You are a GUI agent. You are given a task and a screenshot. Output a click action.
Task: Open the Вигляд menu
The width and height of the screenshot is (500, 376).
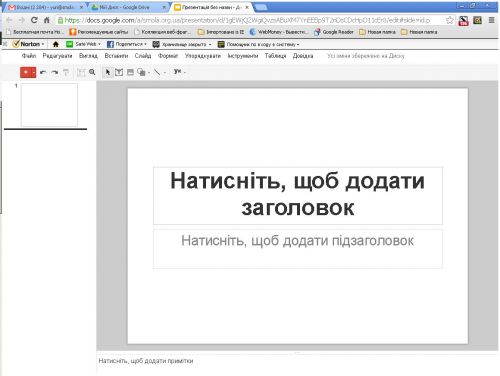88,56
